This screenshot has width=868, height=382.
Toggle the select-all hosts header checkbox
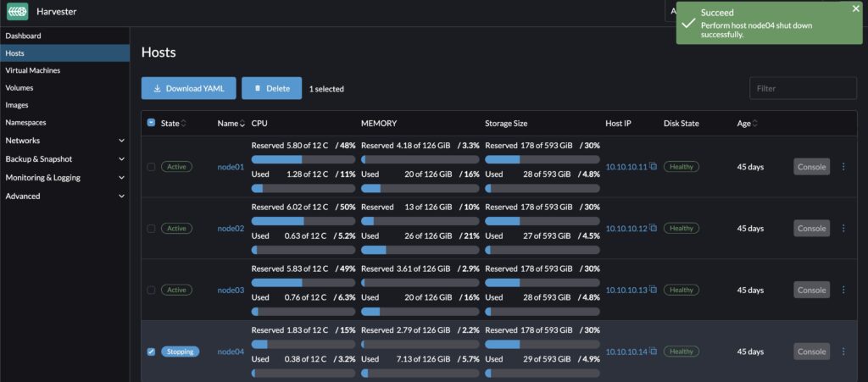point(152,123)
